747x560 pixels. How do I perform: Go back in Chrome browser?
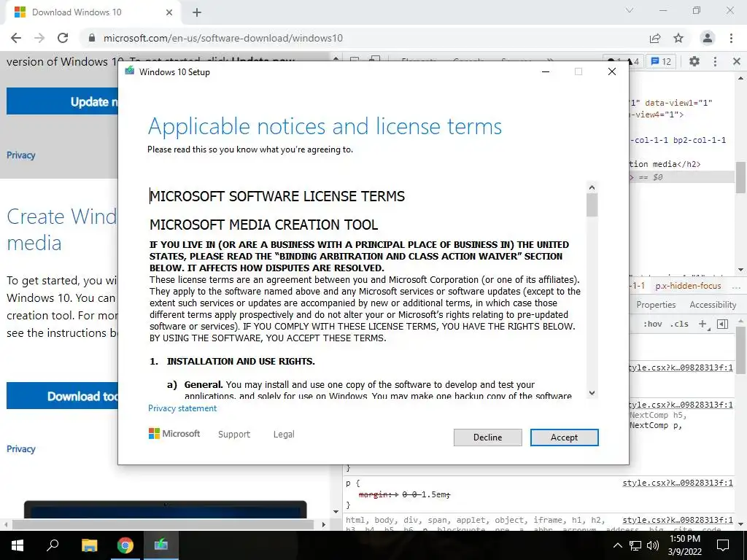16,38
